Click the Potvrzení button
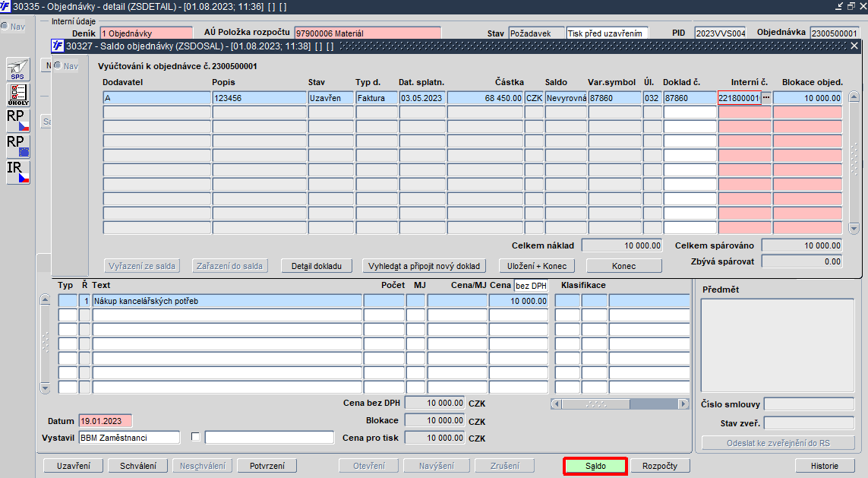868x478 pixels. point(267,466)
